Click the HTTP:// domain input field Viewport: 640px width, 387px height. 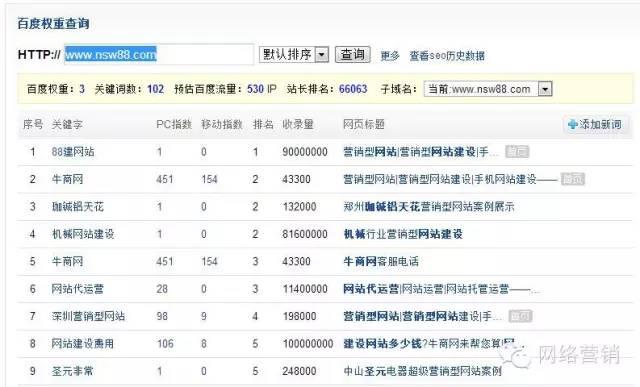coord(159,54)
